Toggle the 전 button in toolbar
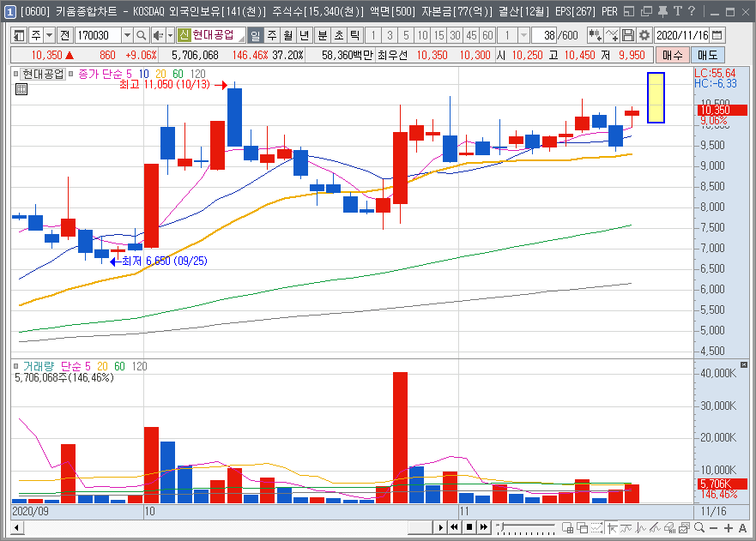The width and height of the screenshot is (756, 541). click(x=65, y=35)
